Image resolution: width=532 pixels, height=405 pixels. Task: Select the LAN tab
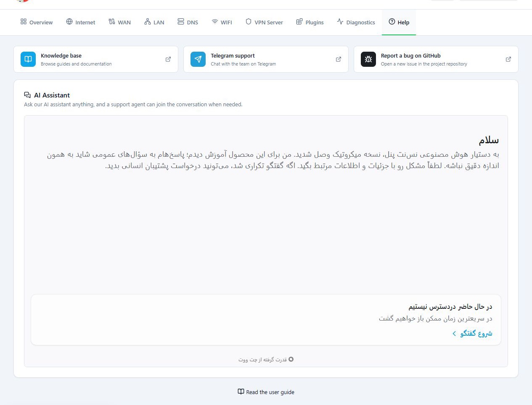[x=154, y=22]
